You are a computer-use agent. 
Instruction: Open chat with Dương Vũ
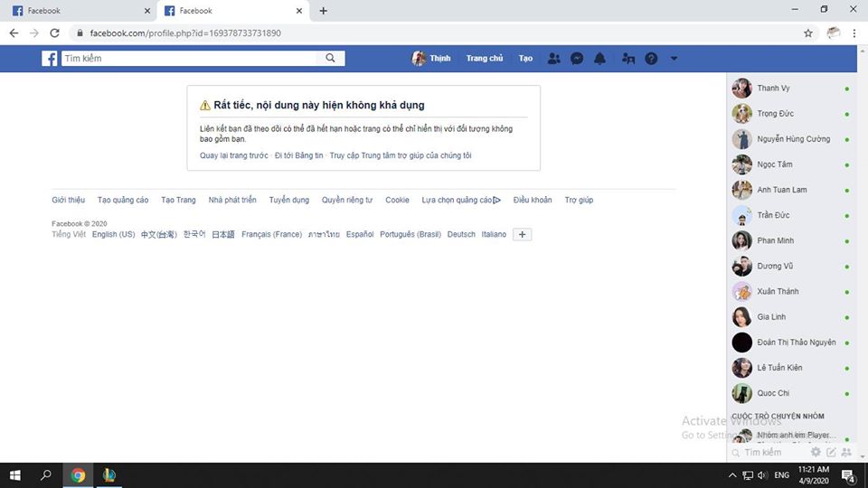792,266
